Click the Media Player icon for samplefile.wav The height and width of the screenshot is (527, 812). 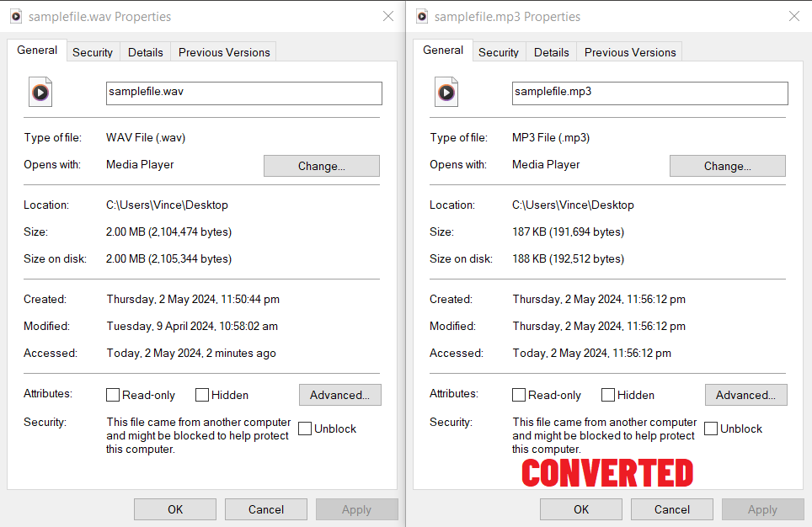[40, 91]
